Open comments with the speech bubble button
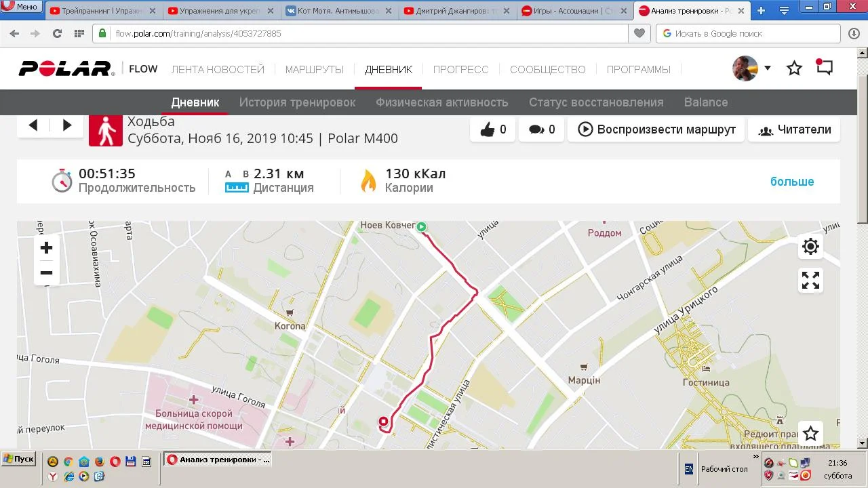 click(x=542, y=129)
